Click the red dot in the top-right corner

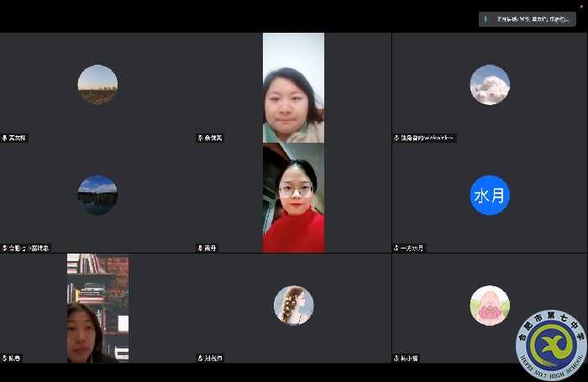click(581, 5)
